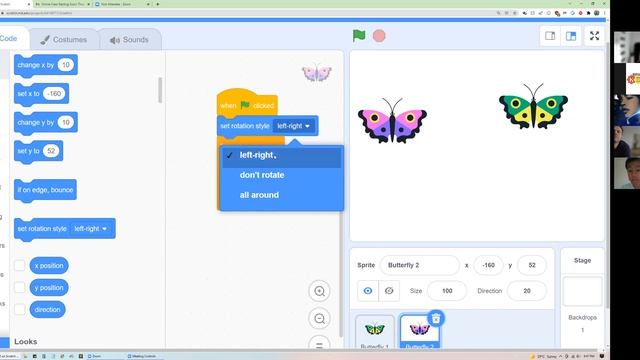Click the y position reporter block

click(x=49, y=288)
